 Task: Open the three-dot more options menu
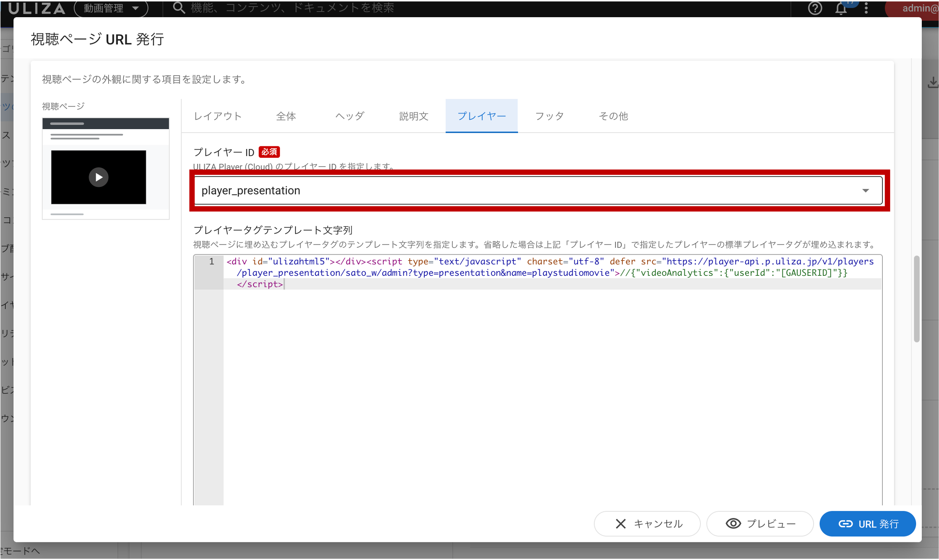(x=866, y=8)
